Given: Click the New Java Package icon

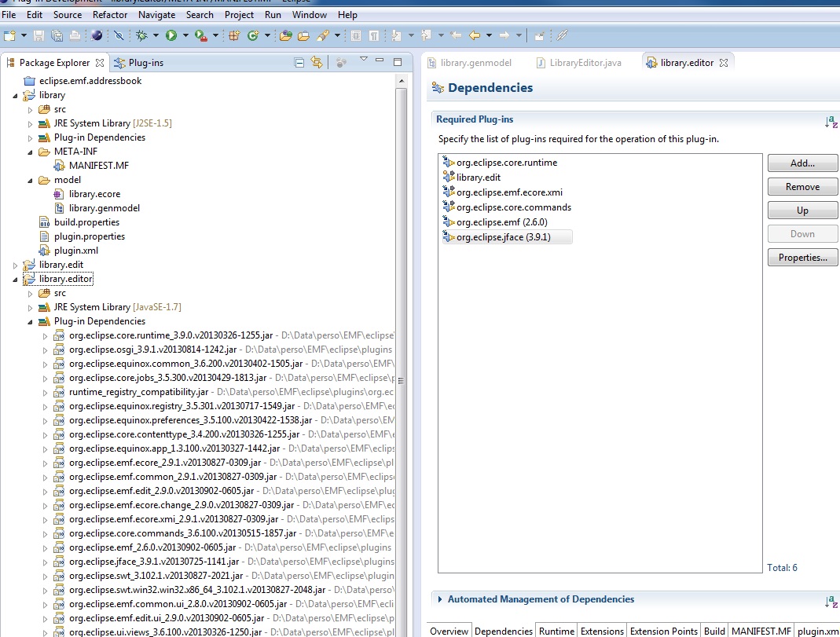Looking at the screenshot, I should click(x=234, y=36).
